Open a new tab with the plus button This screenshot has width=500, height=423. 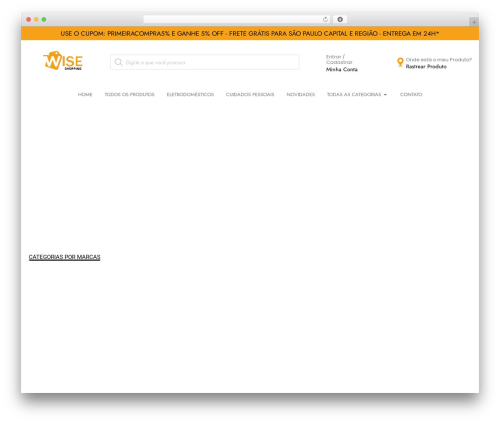point(474,22)
